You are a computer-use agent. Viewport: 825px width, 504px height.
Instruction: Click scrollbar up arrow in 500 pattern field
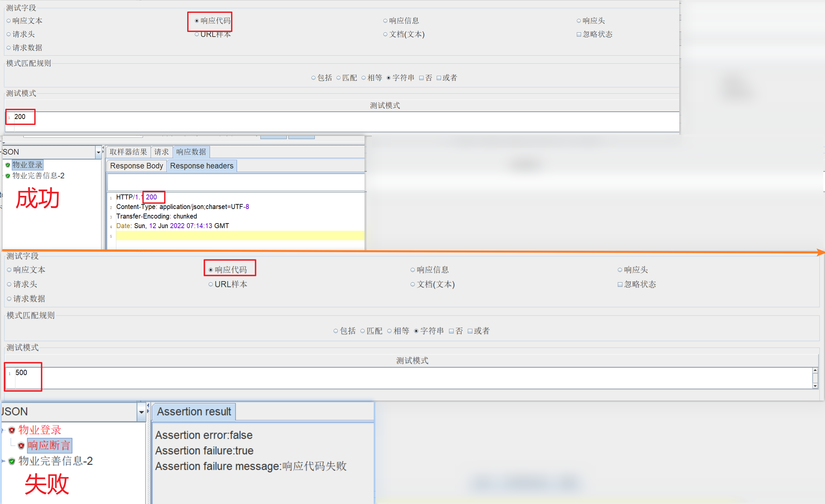pos(815,371)
